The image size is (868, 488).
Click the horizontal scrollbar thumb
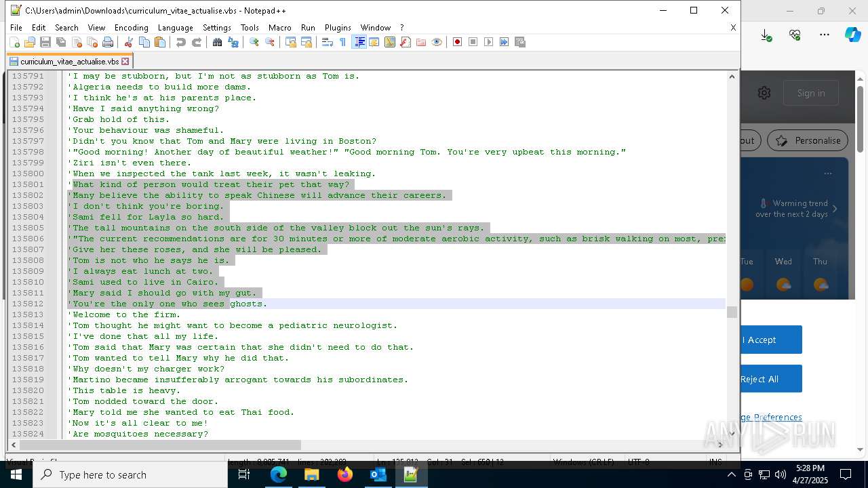pyautogui.click(x=160, y=445)
